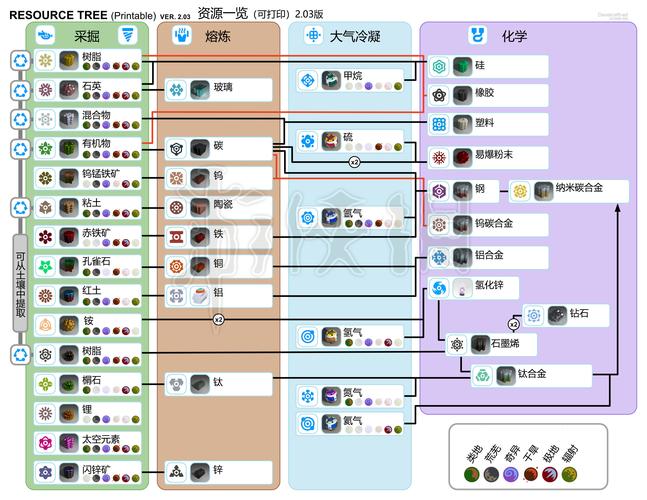Click the 化学 lab header icon
This screenshot has width=647, height=500.
pos(478,35)
